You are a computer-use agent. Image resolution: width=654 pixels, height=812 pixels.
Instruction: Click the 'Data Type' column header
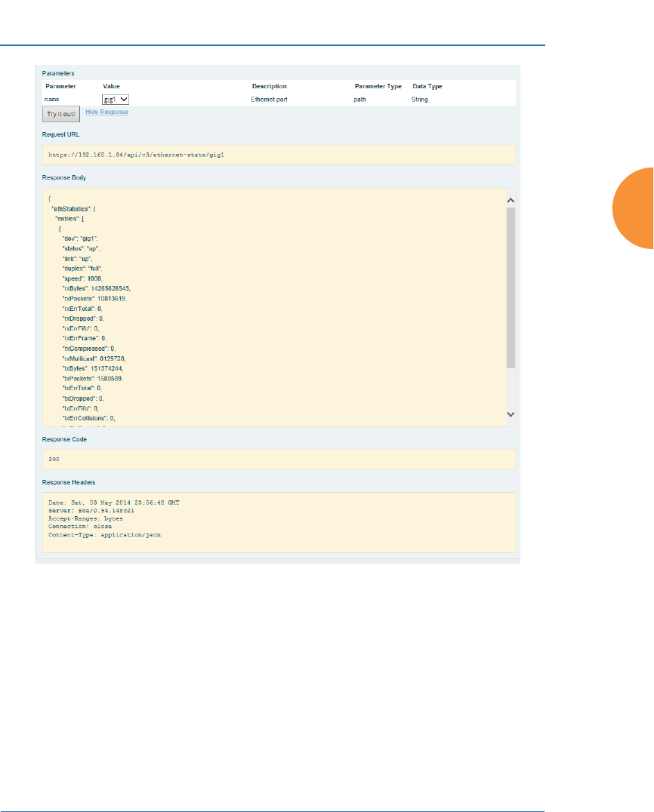pyautogui.click(x=427, y=87)
